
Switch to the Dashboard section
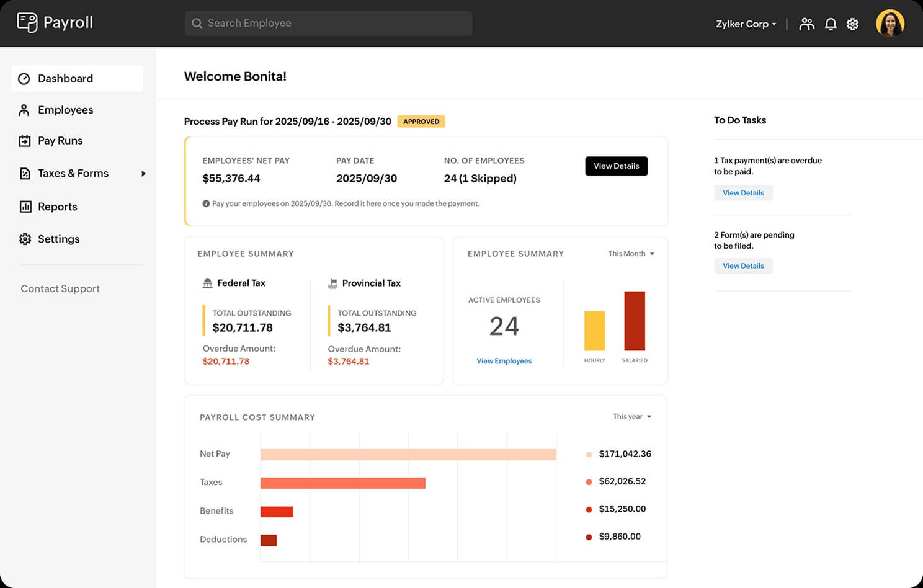point(65,78)
